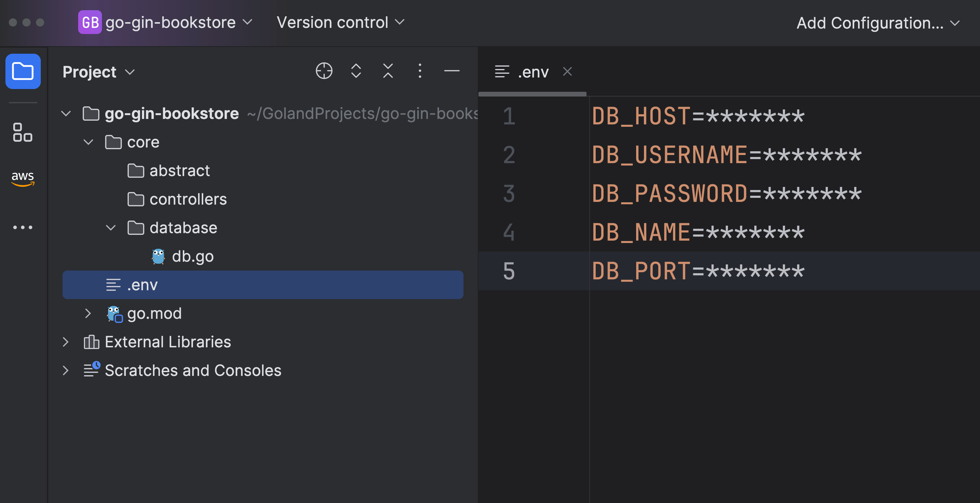Image resolution: width=980 pixels, height=503 pixels.
Task: Open the Version control menu
Action: tap(340, 22)
